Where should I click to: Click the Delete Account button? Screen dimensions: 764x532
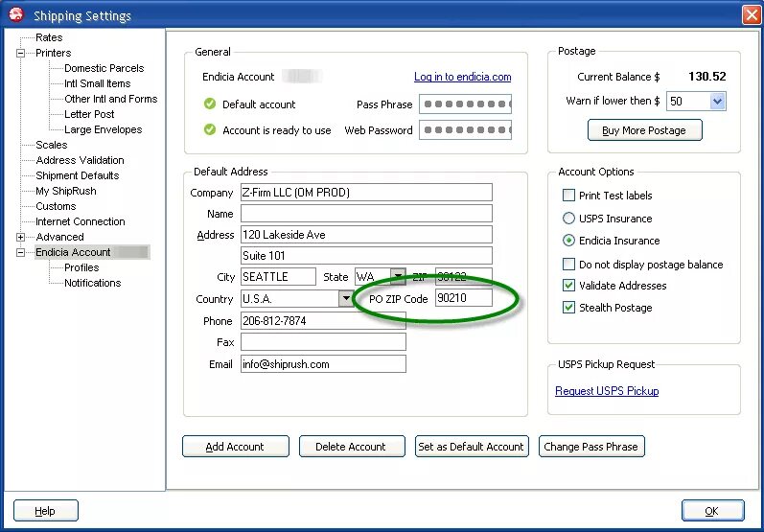(352, 447)
